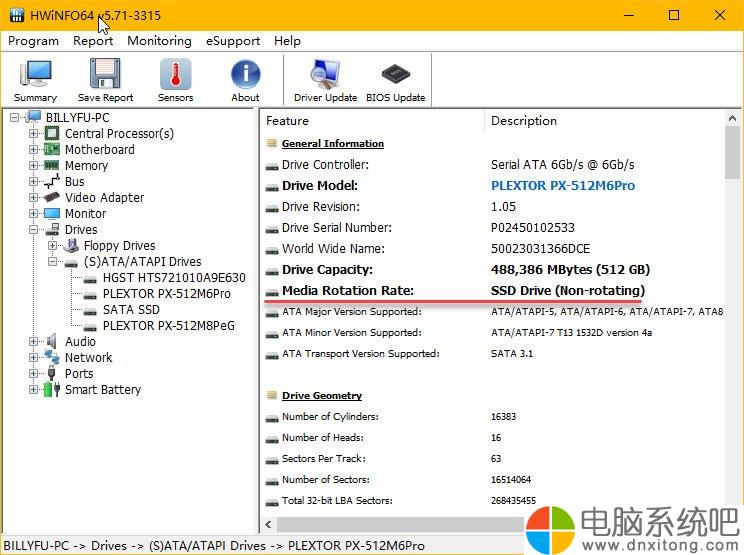
Task: Select the Monitor tree icon
Action: tap(52, 213)
